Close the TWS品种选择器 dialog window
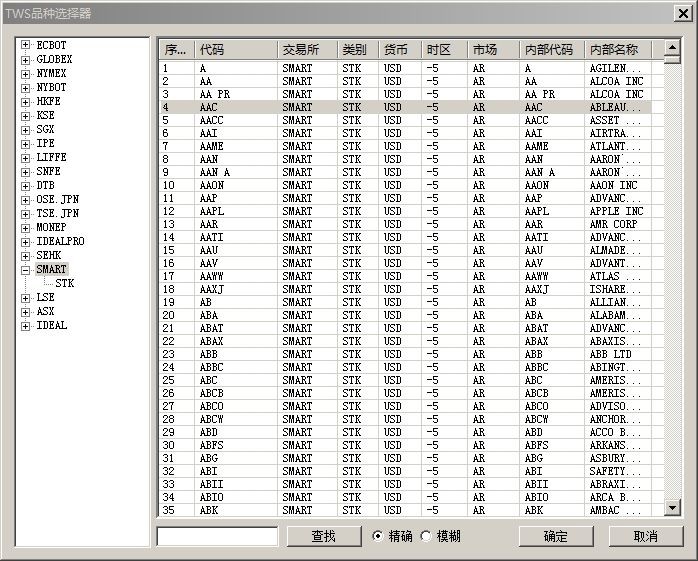Image resolution: width=698 pixels, height=561 pixels. pos(683,12)
